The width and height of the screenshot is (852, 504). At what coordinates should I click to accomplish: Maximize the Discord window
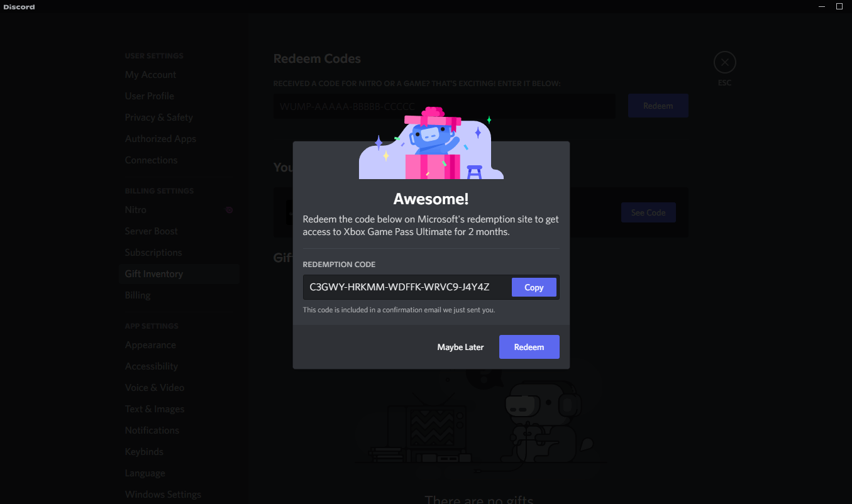tap(839, 6)
